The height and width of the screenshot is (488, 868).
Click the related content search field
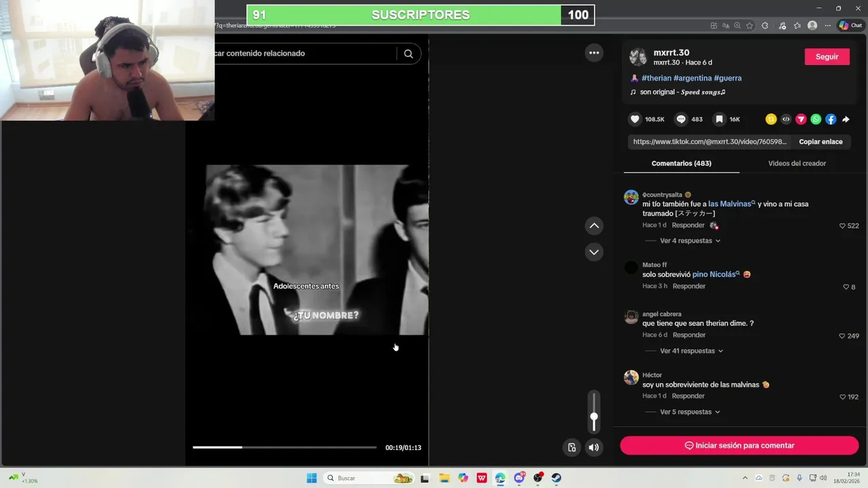305,54
